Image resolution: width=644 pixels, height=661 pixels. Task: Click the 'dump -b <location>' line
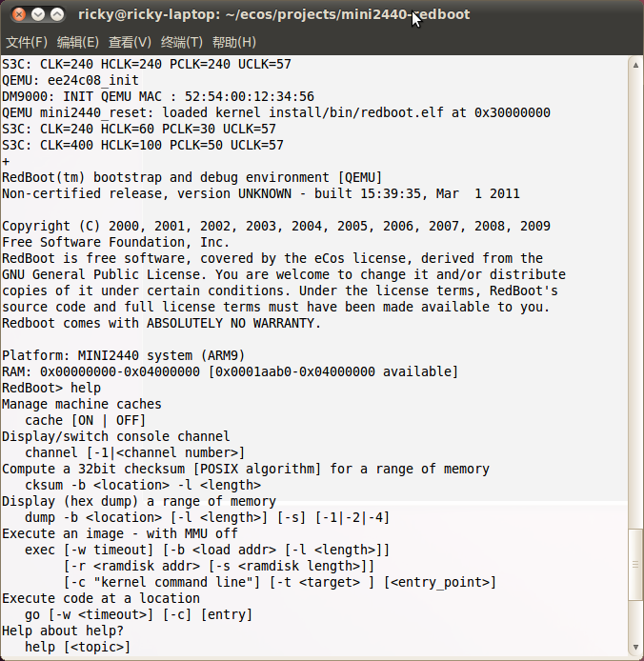pyautogui.click(x=207, y=517)
